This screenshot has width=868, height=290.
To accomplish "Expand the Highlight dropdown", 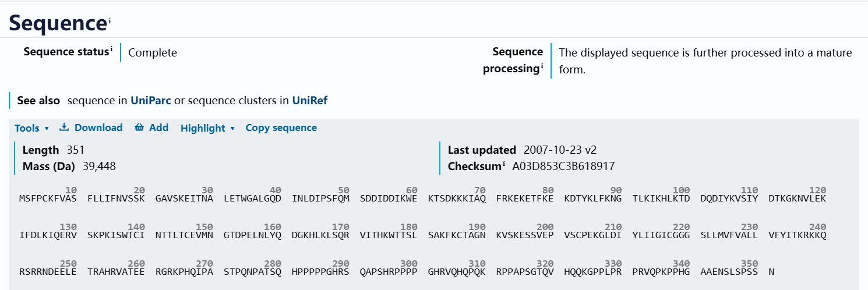I will click(x=203, y=128).
